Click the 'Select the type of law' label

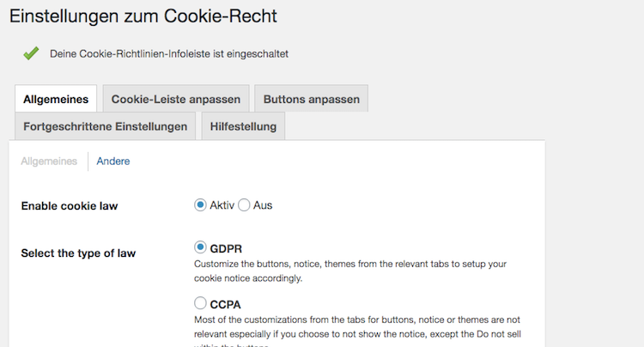point(78,253)
